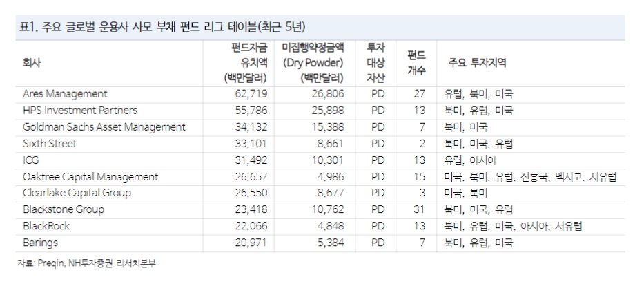Screen dimensions: 644x293
Task: Click the 'Ares Management' company cell
Action: (x=65, y=94)
